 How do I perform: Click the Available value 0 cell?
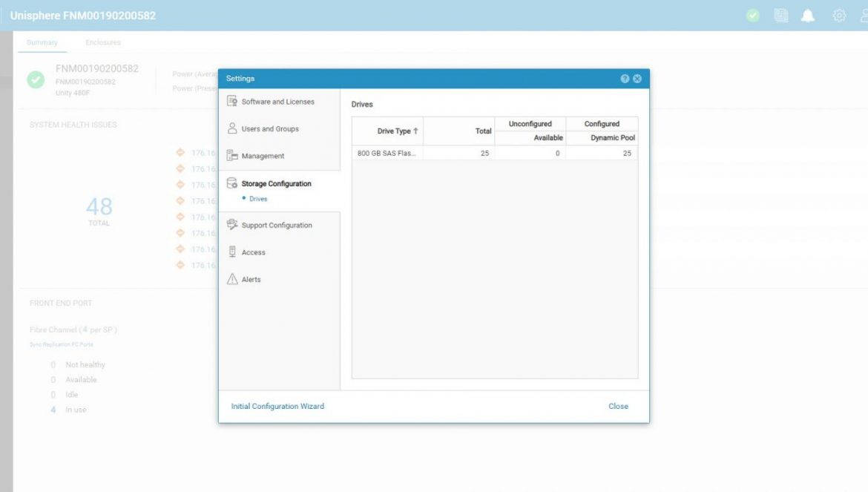point(530,154)
